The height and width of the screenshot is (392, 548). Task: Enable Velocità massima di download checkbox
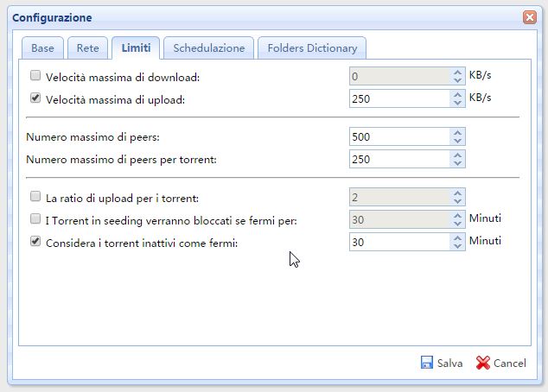[35, 76]
